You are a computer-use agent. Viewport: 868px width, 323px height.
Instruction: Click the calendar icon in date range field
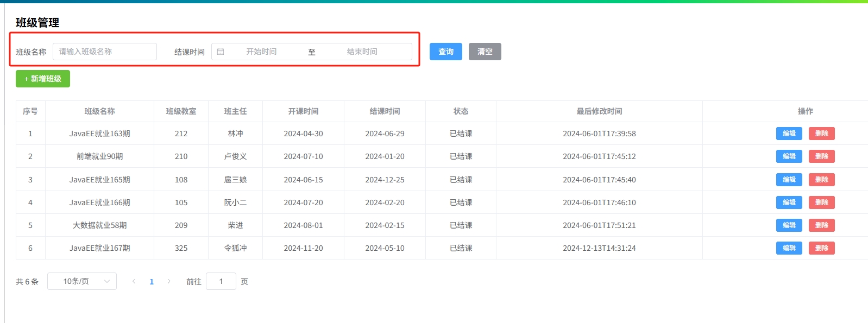[x=221, y=52]
